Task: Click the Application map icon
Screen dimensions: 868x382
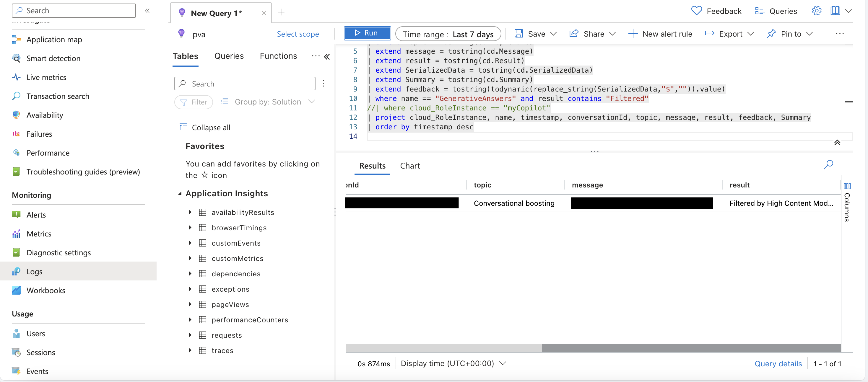Action: pyautogui.click(x=16, y=39)
